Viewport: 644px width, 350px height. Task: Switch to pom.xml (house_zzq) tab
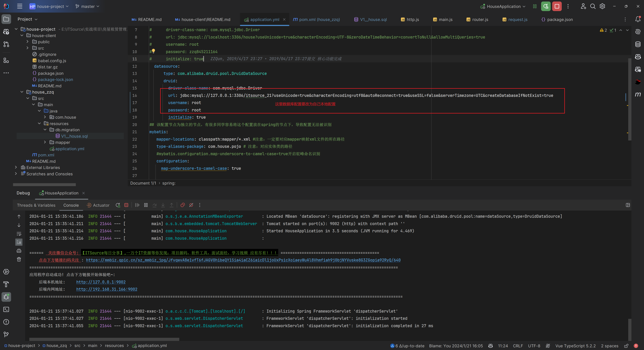(316, 19)
